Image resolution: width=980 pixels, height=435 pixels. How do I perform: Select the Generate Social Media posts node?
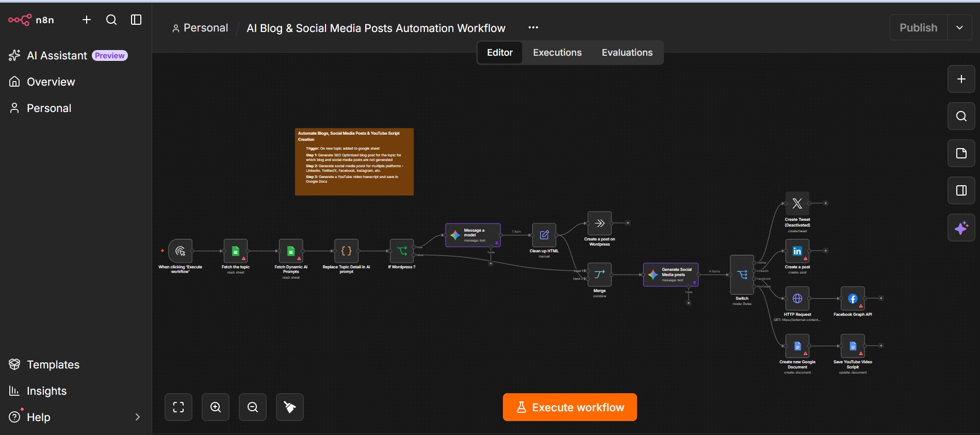coord(671,275)
